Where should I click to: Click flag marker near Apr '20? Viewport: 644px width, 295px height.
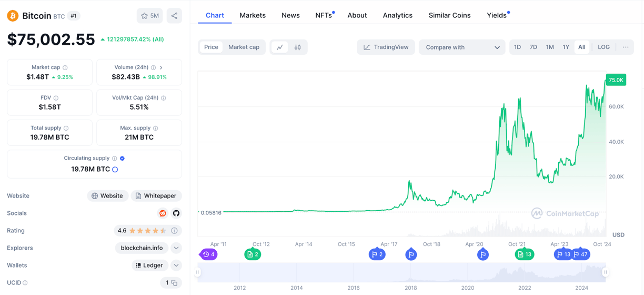pos(483,254)
